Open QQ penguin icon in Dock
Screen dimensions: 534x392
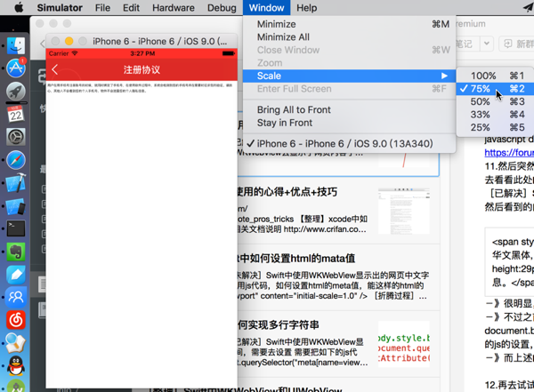[16, 366]
